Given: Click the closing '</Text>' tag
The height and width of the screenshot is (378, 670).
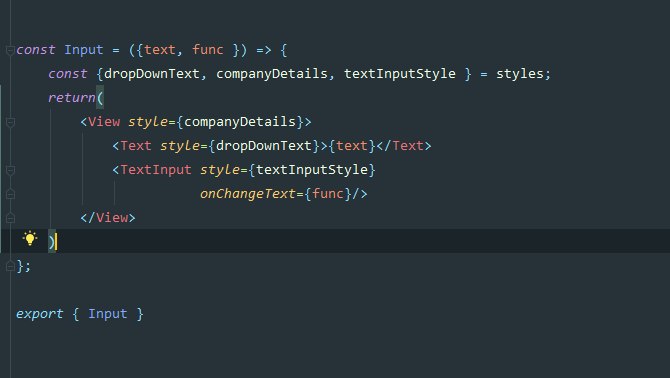Looking at the screenshot, I should [x=404, y=146].
